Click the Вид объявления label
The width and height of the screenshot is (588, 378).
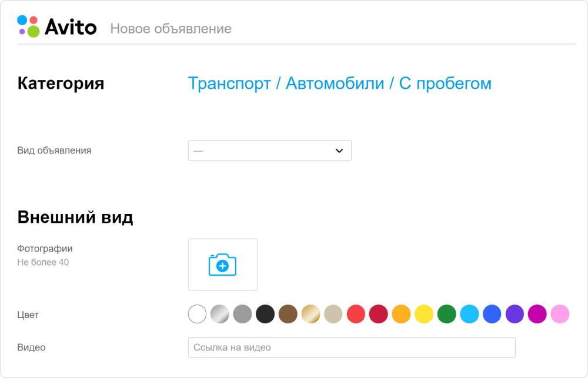[54, 150]
